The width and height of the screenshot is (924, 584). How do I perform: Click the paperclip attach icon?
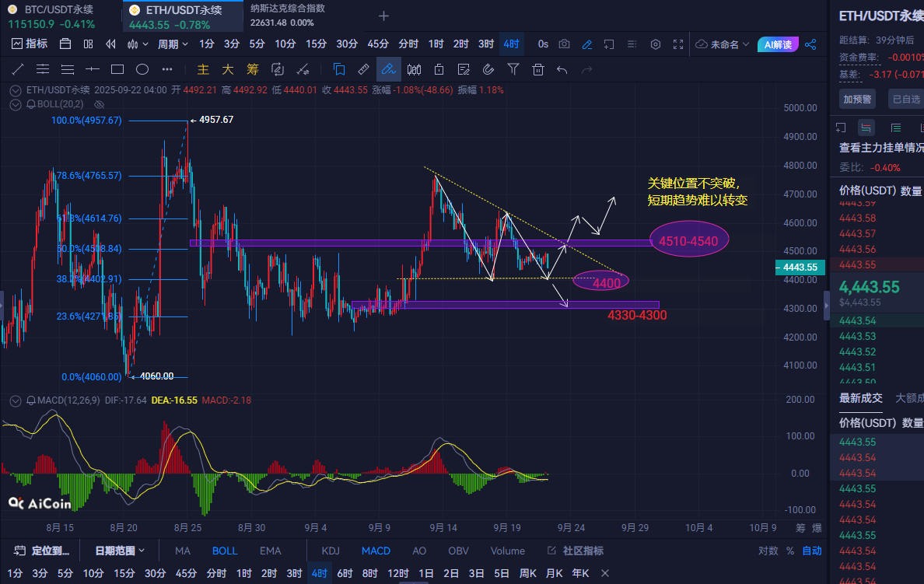point(488,69)
